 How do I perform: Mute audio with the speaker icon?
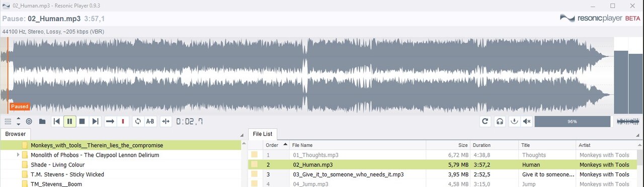pyautogui.click(x=527, y=121)
